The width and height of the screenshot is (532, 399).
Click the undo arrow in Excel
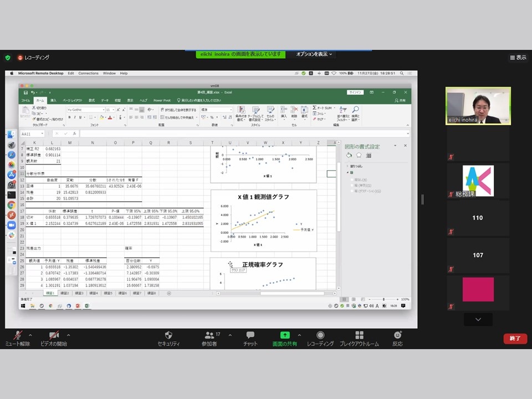33,93
